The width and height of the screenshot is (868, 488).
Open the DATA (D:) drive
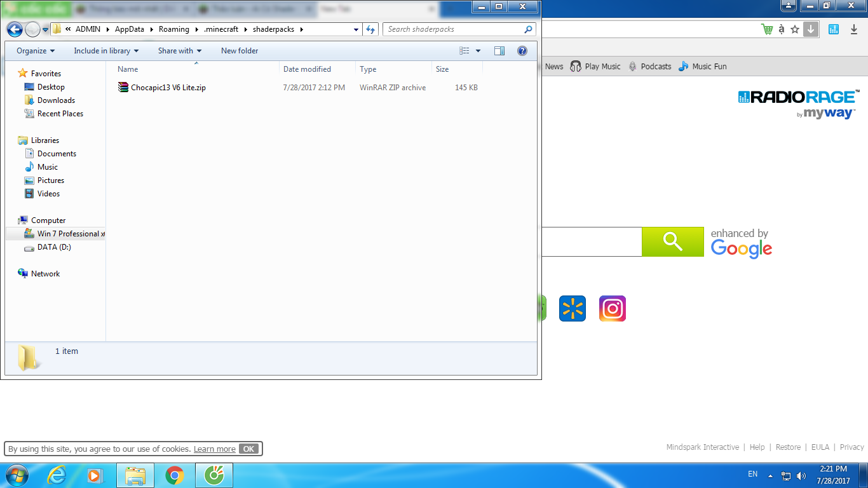click(x=54, y=247)
